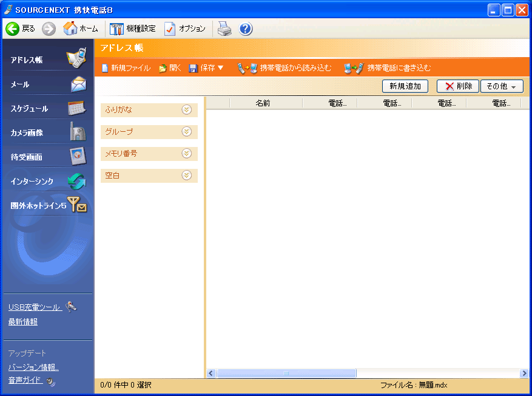Select 待受画面 label in sidebar
Image resolution: width=532 pixels, height=396 pixels.
(27, 157)
